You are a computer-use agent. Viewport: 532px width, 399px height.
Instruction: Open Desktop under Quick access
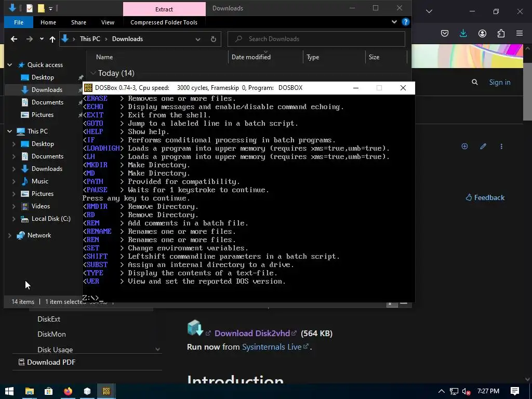[x=43, y=77]
